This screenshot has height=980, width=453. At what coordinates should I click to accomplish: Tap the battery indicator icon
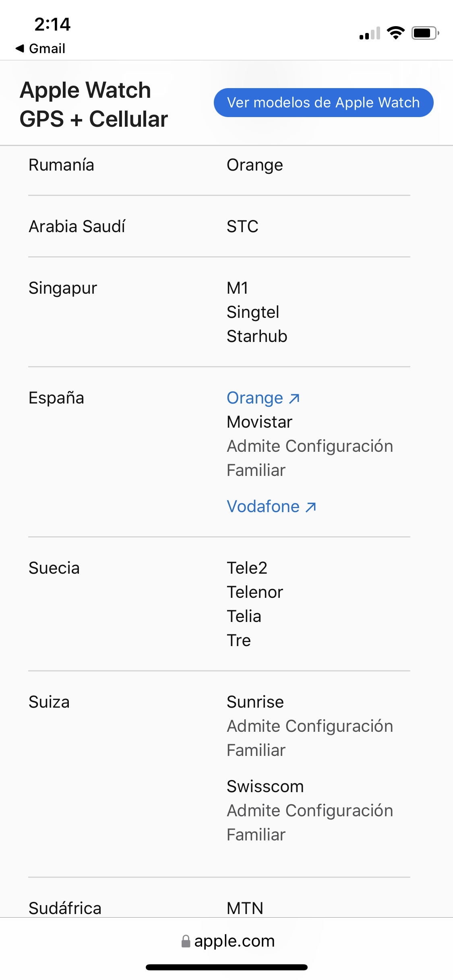tap(424, 33)
